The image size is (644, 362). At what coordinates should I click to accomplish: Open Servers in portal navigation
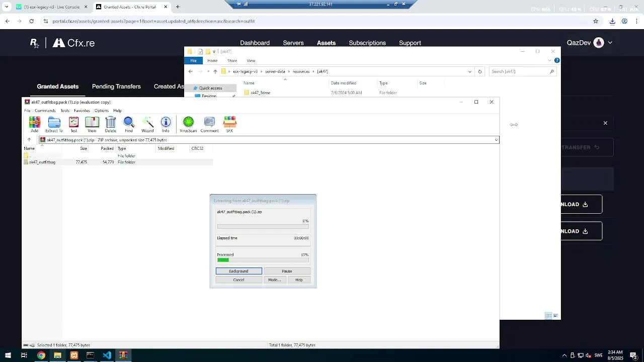coord(293,43)
